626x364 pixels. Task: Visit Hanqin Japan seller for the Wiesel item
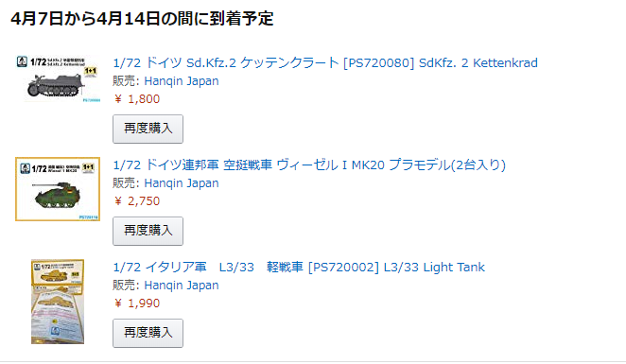point(182,183)
